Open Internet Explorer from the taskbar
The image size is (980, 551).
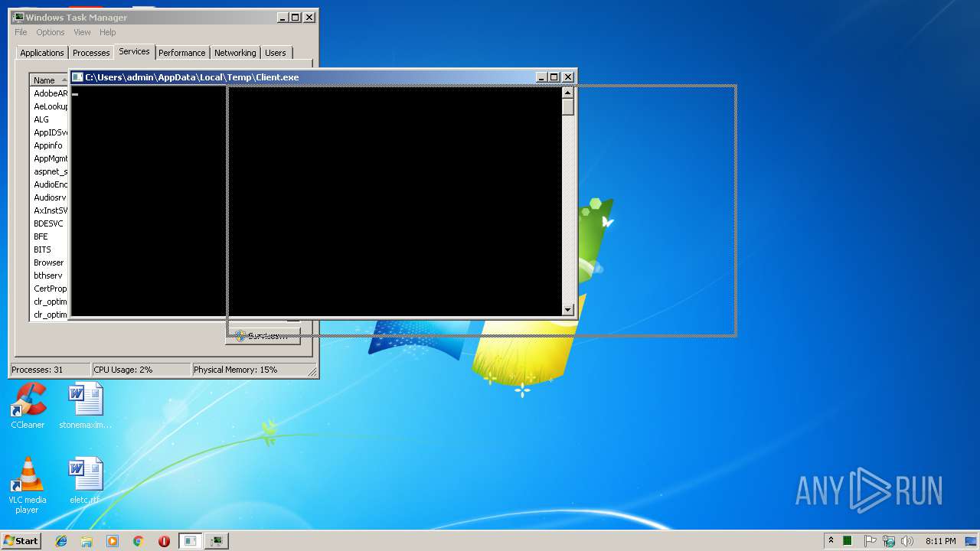(61, 541)
